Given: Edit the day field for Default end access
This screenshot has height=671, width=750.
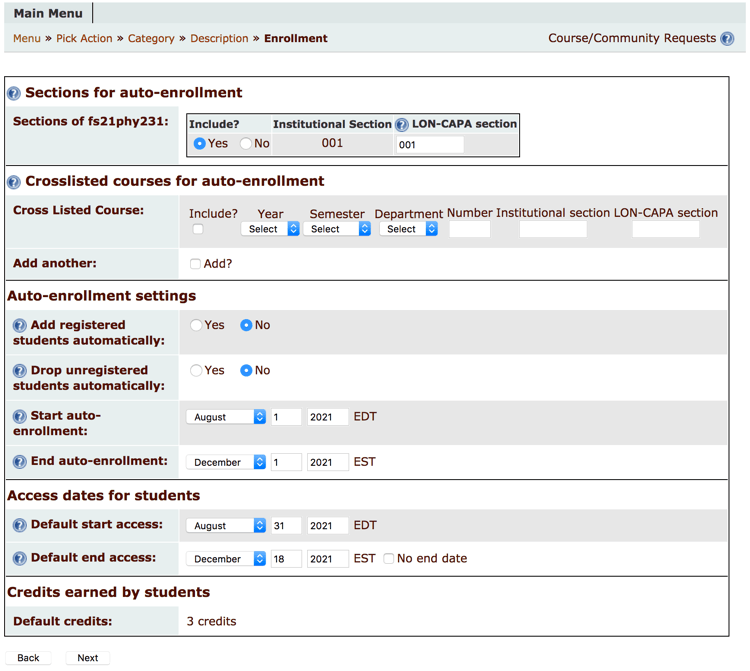Looking at the screenshot, I should coord(286,559).
